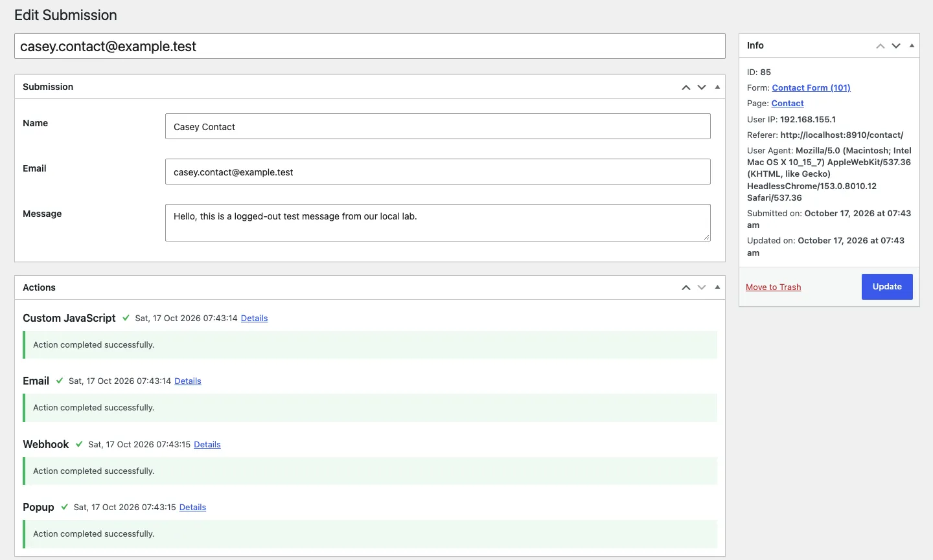Move Info panel up arrow icon
Image resolution: width=933 pixels, height=560 pixels.
881,46
